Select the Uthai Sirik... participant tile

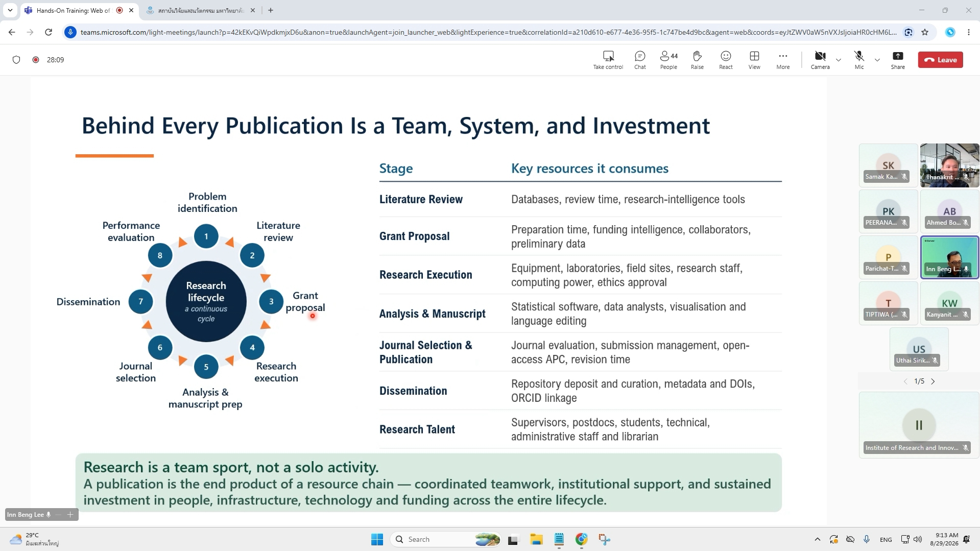919,349
